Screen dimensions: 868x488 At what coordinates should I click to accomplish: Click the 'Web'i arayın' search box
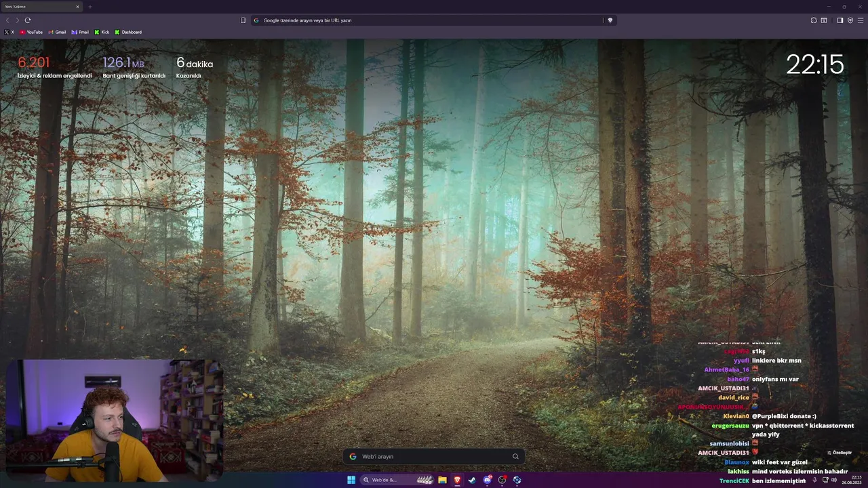point(433,456)
